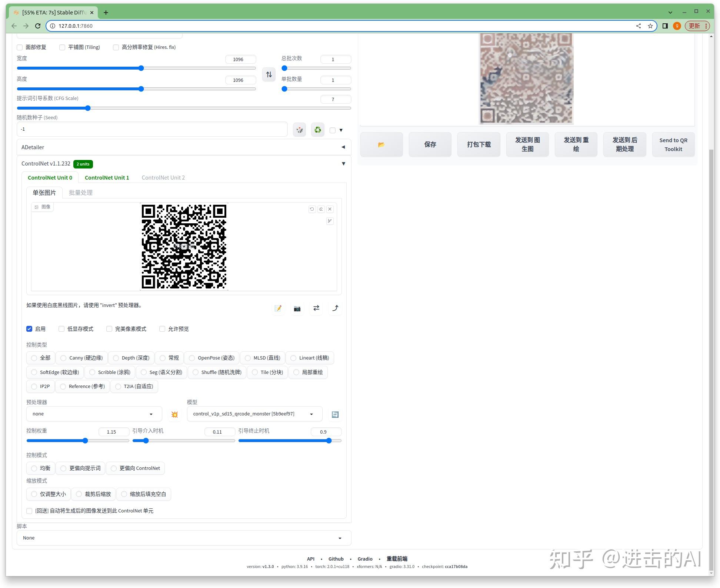Image resolution: width=720 pixels, height=588 pixels.
Task: Open the 脚本 None dropdown
Action: point(184,538)
